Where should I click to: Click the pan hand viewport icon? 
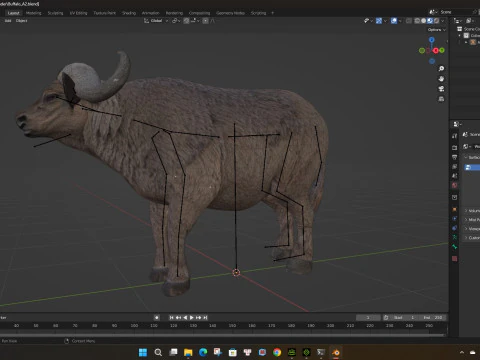click(441, 79)
